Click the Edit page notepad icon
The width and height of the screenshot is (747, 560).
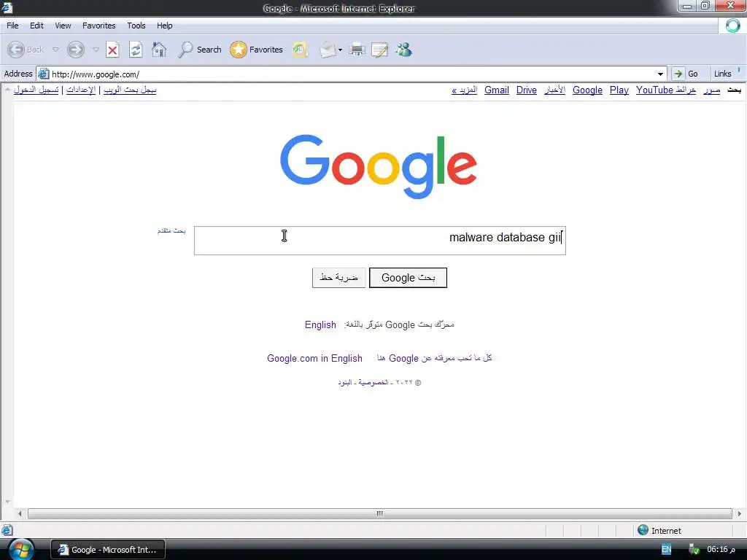[x=379, y=50]
